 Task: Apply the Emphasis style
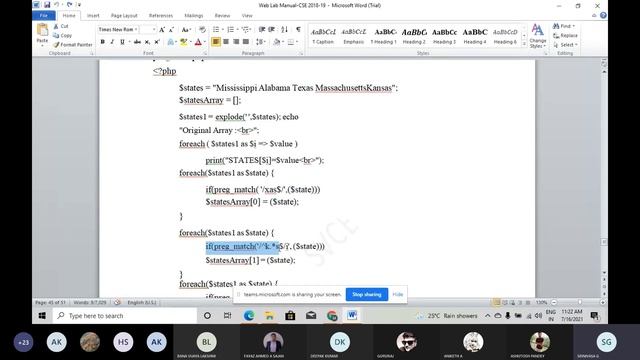coord(353,36)
